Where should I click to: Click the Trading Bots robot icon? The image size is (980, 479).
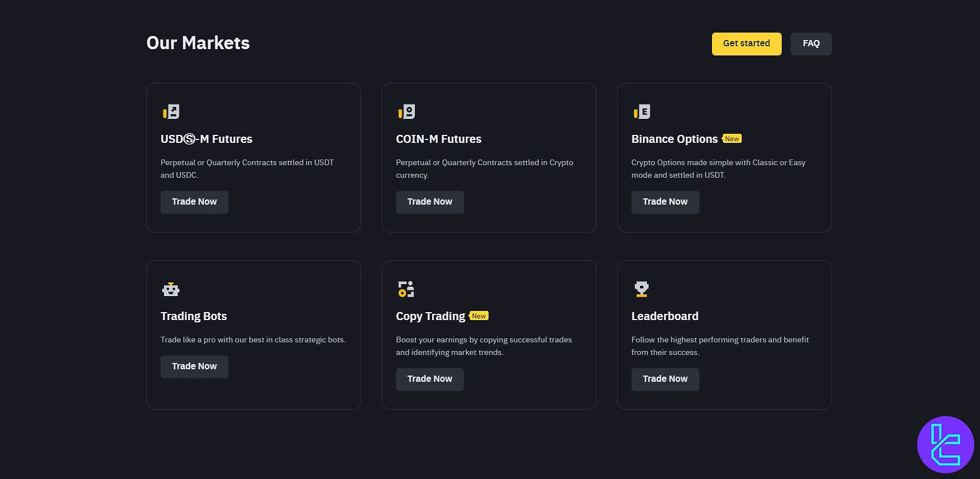click(171, 289)
